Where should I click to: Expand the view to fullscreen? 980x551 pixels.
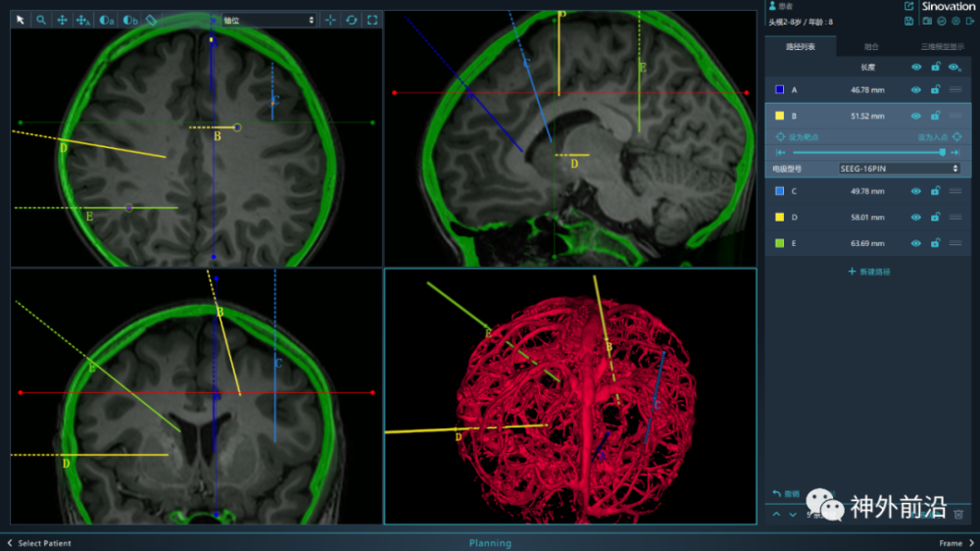(x=372, y=20)
